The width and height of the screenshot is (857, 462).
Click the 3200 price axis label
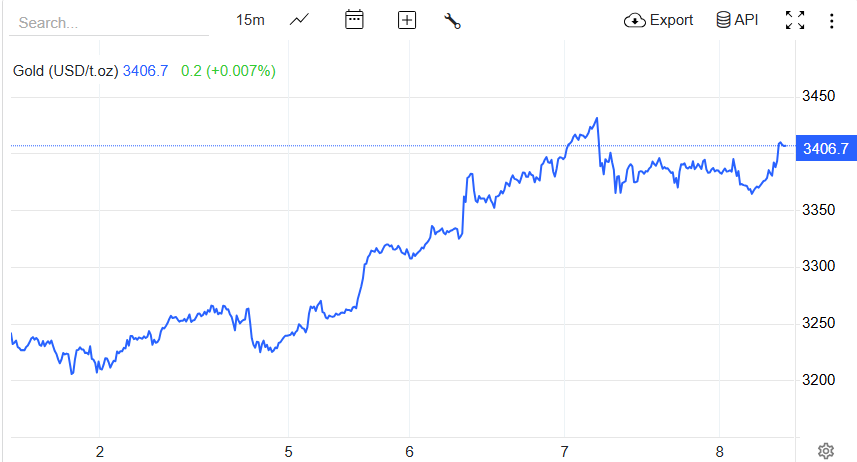pos(819,381)
